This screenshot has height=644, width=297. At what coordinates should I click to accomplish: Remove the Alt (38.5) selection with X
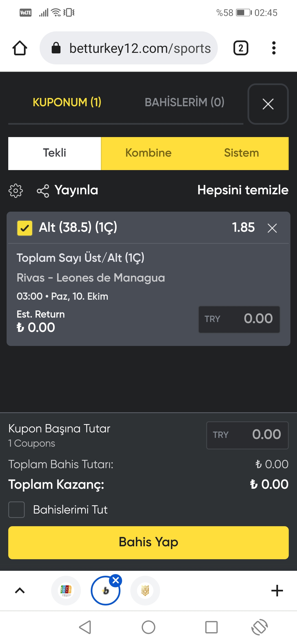coord(272,228)
